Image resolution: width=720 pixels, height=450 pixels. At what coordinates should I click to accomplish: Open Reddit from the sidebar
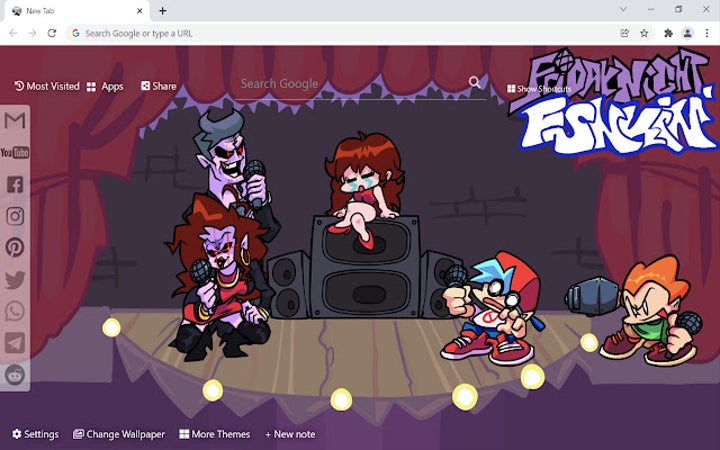[x=15, y=374]
